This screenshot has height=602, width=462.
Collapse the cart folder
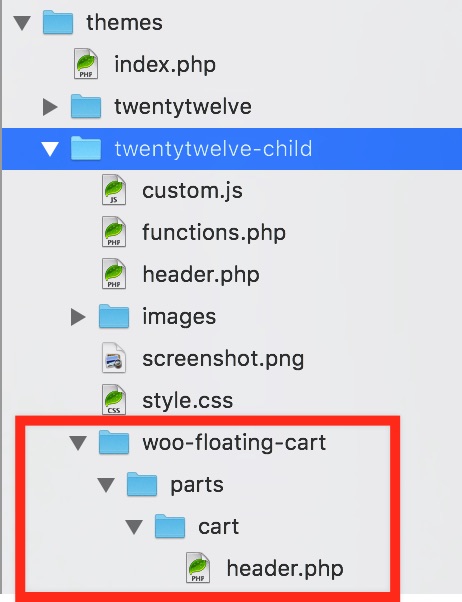coord(134,527)
